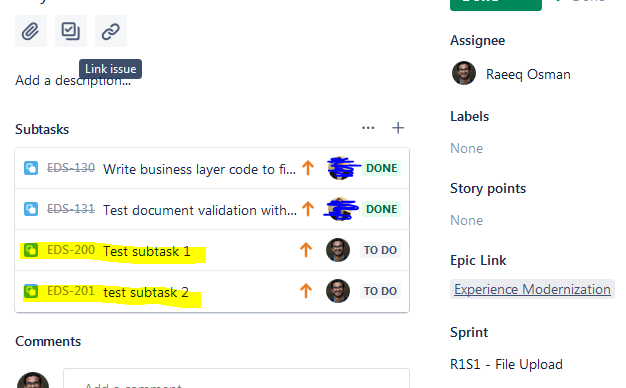Click priority arrow on EDS-130 row
This screenshot has width=626, height=388.
click(308, 168)
